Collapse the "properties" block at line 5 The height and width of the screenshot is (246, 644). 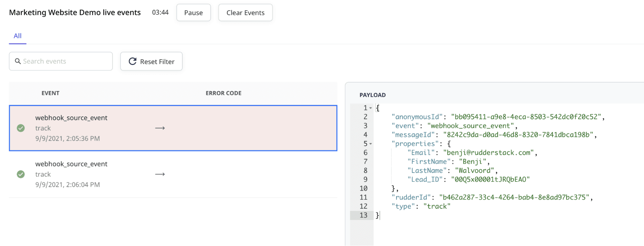371,144
